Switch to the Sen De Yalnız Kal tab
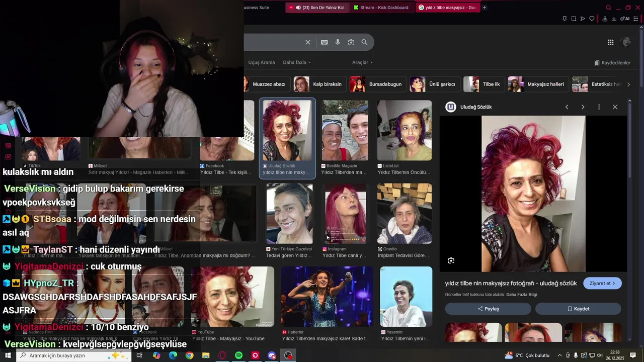The height and width of the screenshot is (362, 644). point(316,8)
